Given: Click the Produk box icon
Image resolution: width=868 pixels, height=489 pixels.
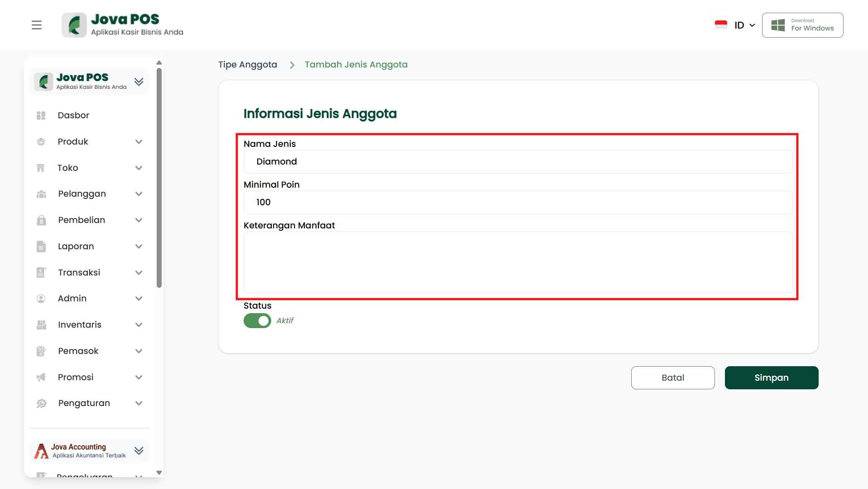Looking at the screenshot, I should pos(41,142).
